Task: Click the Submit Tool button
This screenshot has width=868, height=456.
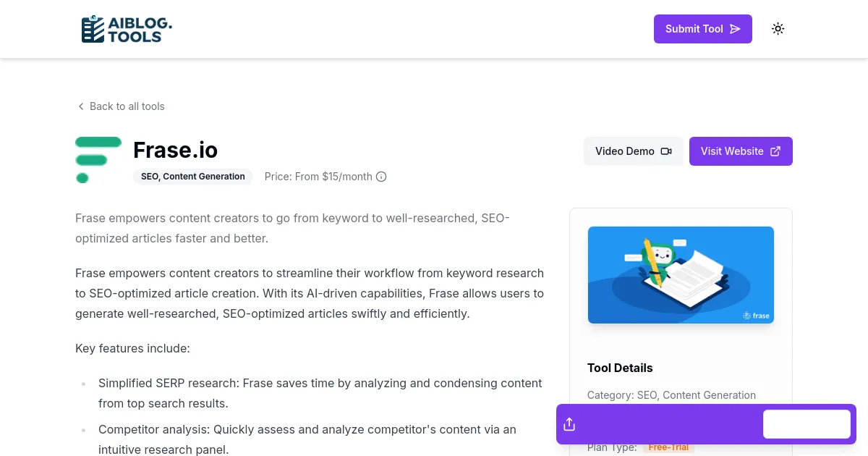Action: (702, 29)
